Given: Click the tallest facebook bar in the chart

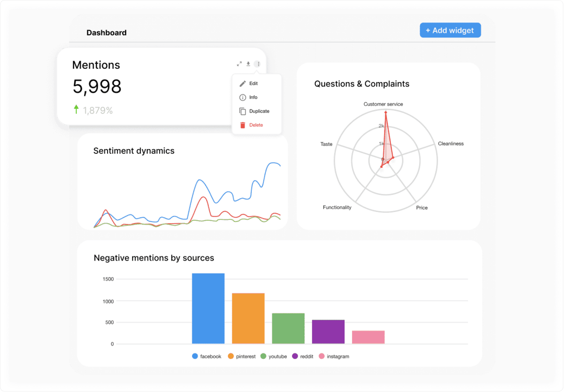Looking at the screenshot, I should coord(208,308).
